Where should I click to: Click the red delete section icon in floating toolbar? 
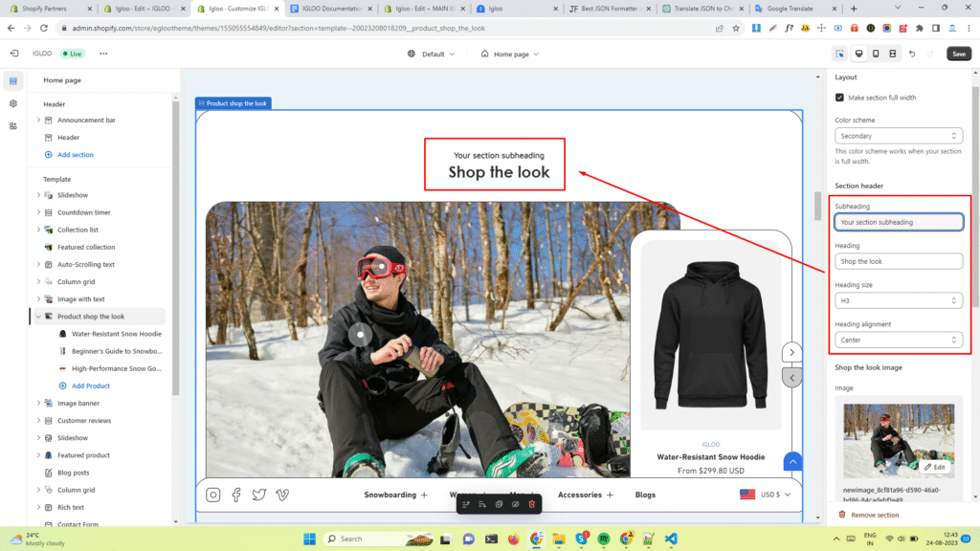click(532, 503)
